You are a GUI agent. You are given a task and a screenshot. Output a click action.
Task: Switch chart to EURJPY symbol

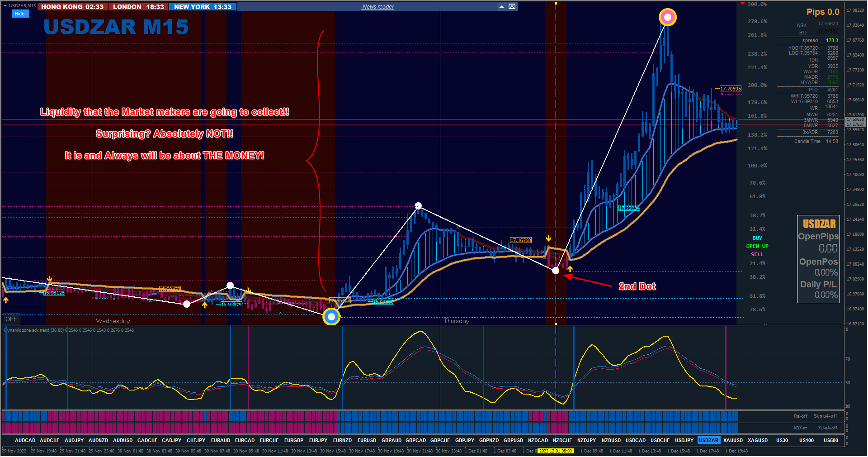tap(318, 440)
